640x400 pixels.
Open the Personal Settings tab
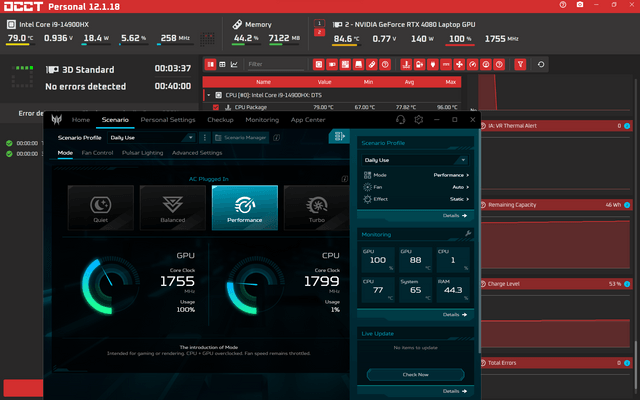(168, 120)
